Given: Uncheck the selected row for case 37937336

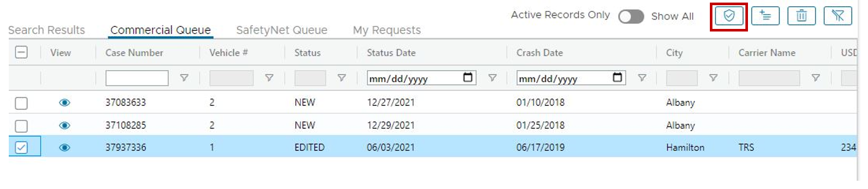Looking at the screenshot, I should click(21, 148).
